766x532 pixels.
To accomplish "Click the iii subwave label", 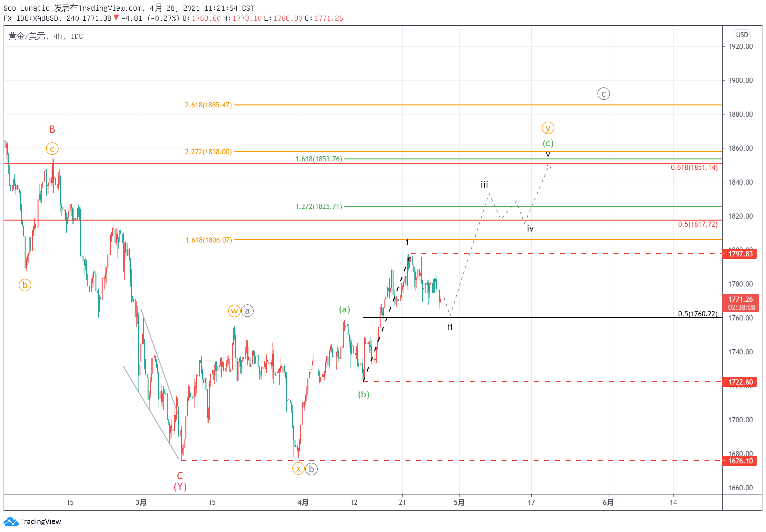I will pos(484,184).
